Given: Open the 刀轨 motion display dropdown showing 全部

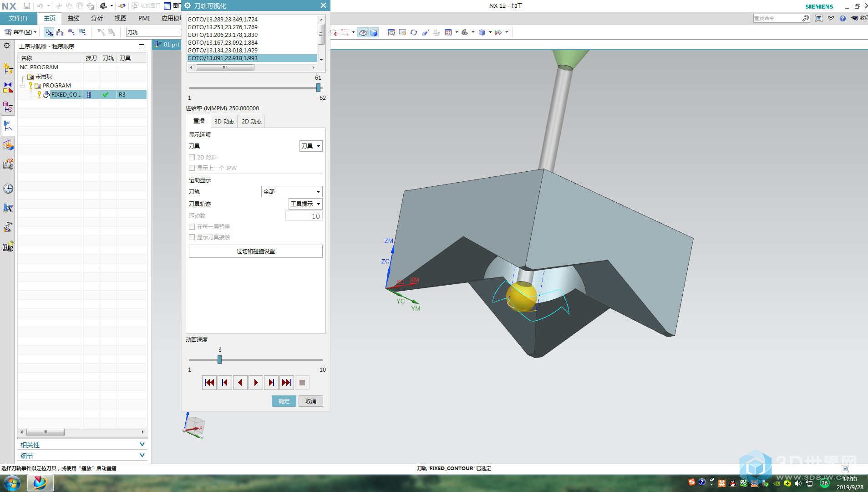Looking at the screenshot, I should pos(292,192).
